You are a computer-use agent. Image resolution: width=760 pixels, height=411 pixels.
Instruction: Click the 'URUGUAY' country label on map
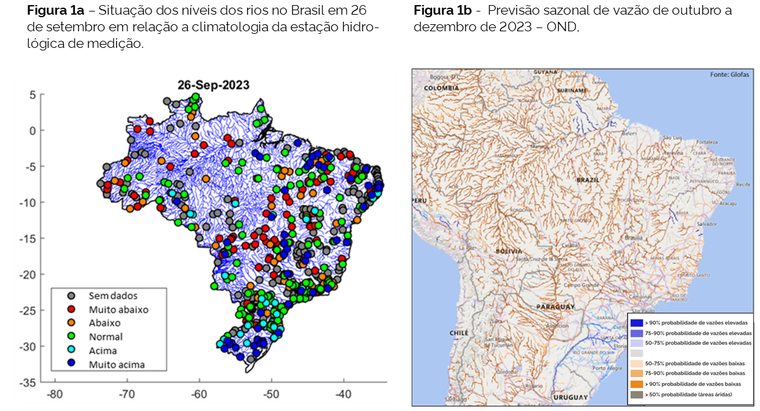pyautogui.click(x=570, y=397)
